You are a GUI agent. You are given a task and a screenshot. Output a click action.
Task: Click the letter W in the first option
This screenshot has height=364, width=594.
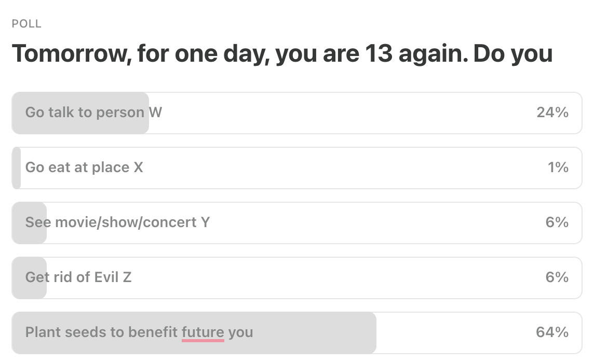155,113
